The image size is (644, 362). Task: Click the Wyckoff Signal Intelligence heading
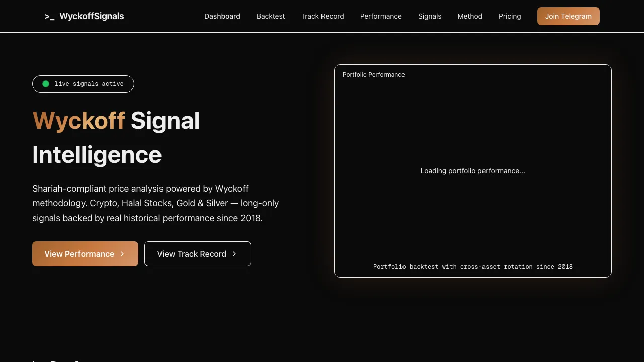(116, 137)
